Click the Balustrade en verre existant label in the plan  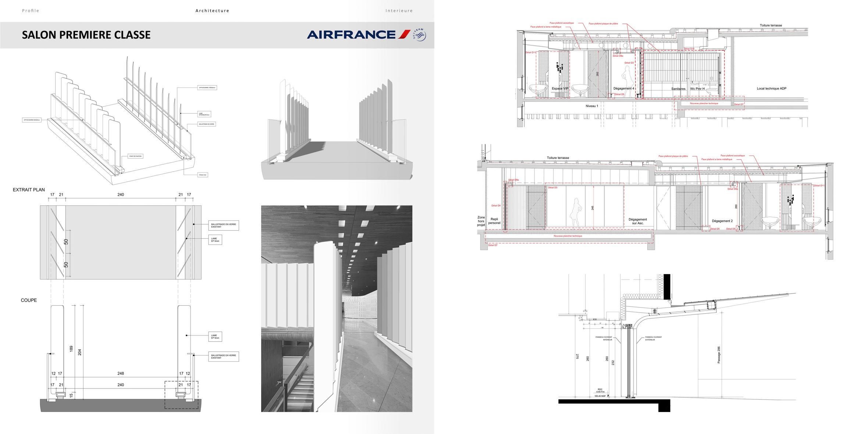223,225
